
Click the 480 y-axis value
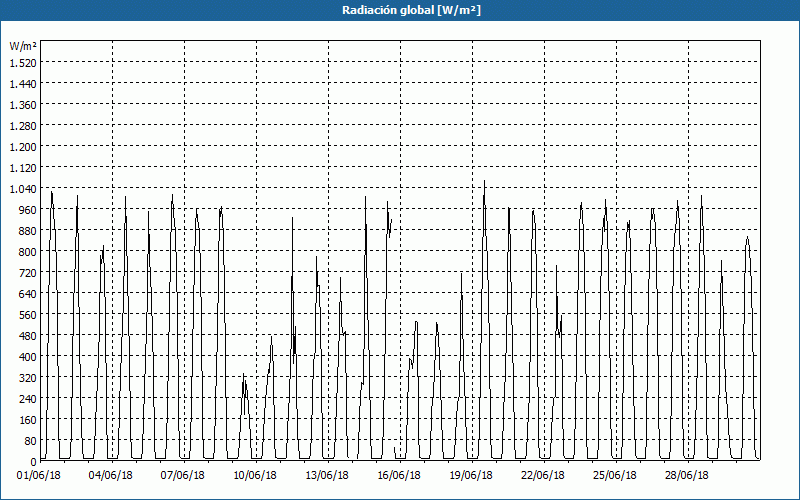28,336
